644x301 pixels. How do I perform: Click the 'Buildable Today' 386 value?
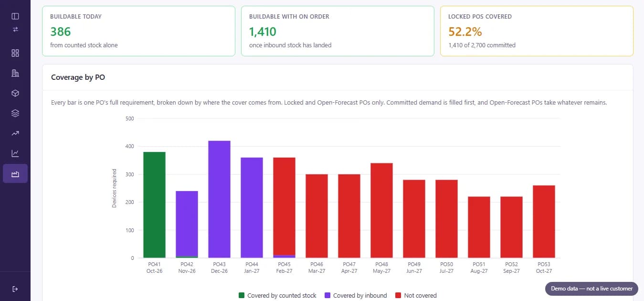(61, 32)
